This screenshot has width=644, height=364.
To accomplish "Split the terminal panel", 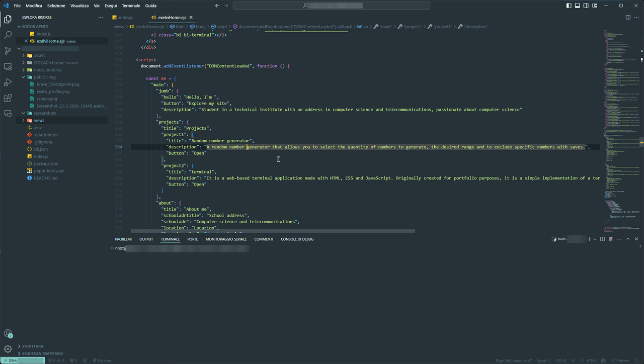I will (x=602, y=239).
